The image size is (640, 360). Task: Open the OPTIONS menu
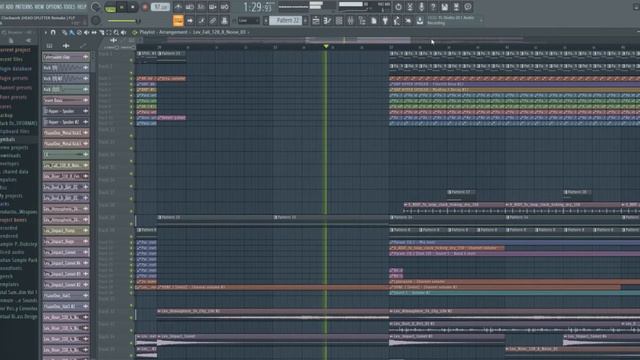coord(54,7)
